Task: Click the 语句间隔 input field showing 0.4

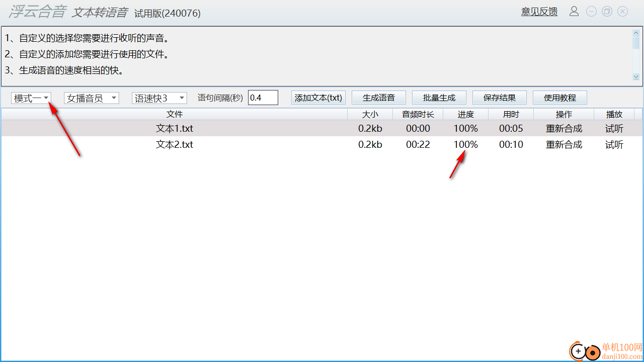Action: (x=263, y=98)
